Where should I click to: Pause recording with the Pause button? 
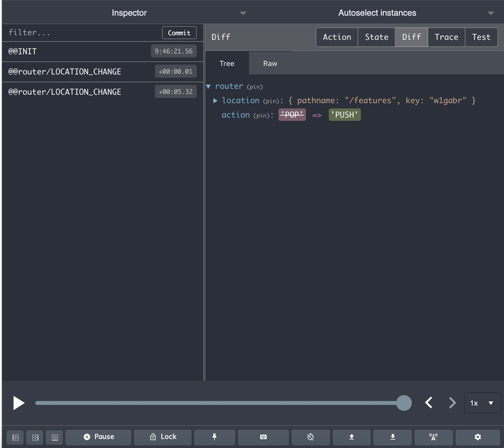(98, 437)
